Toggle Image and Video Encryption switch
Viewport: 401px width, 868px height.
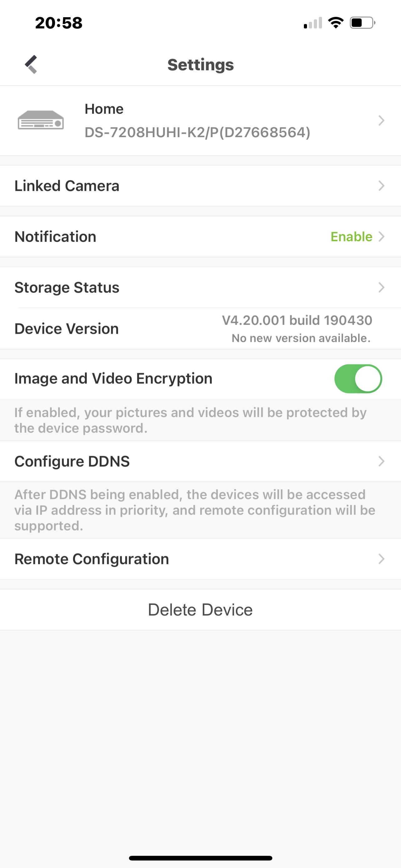[x=358, y=379]
